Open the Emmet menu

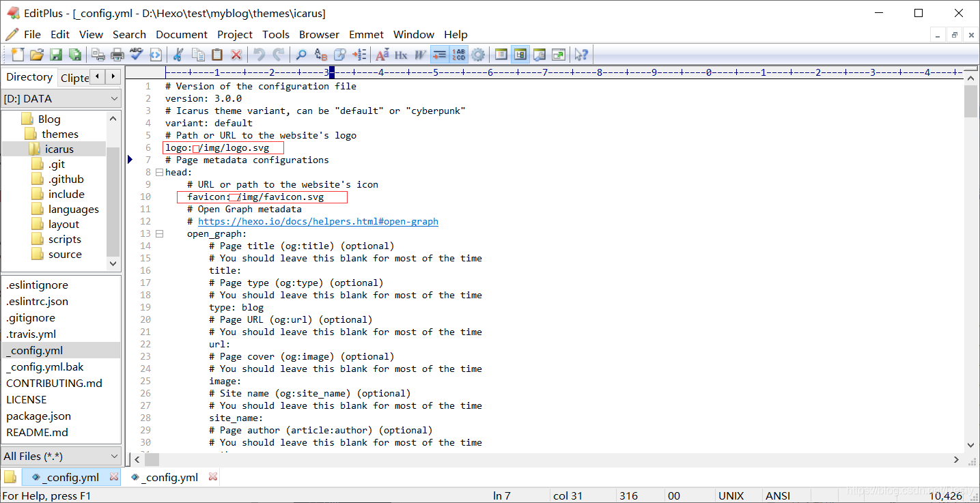click(367, 34)
